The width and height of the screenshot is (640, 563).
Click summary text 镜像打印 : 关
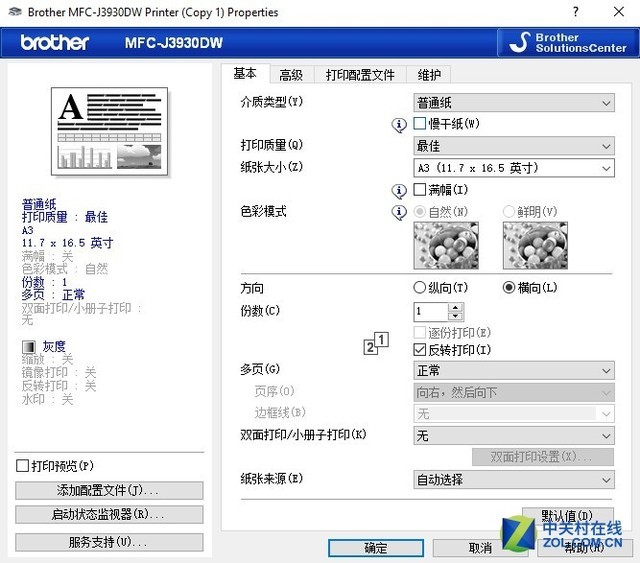tap(59, 373)
